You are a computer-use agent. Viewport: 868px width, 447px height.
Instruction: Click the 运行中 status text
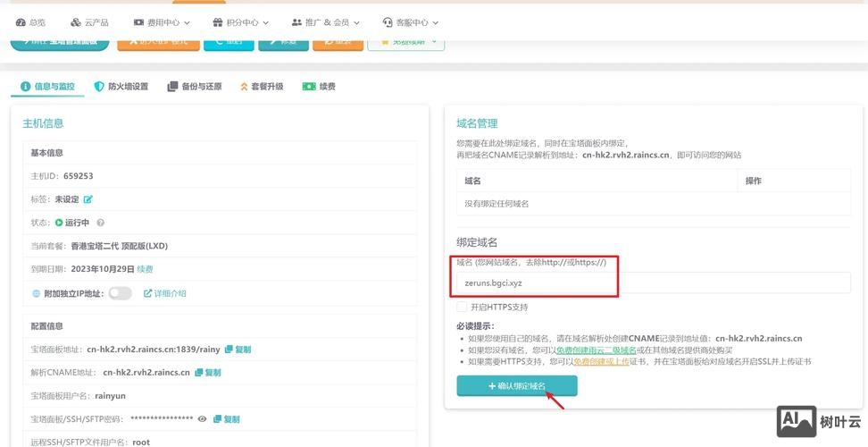point(77,223)
